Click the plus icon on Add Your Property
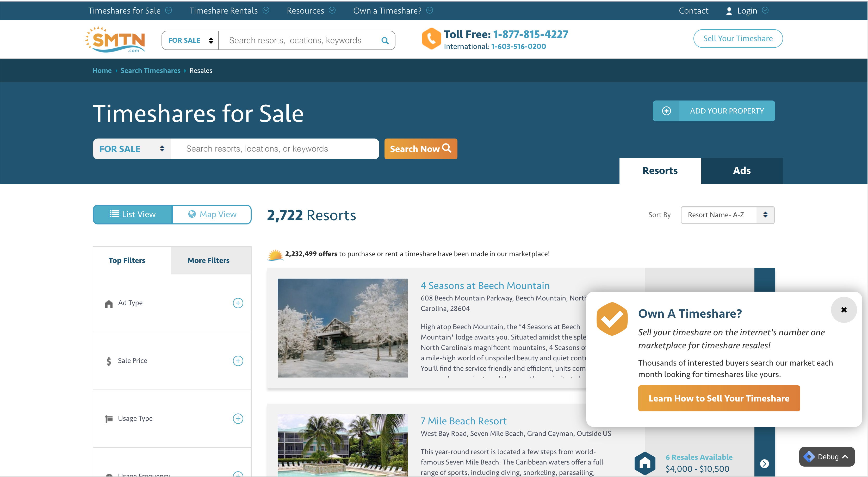The width and height of the screenshot is (868, 477). 666,111
